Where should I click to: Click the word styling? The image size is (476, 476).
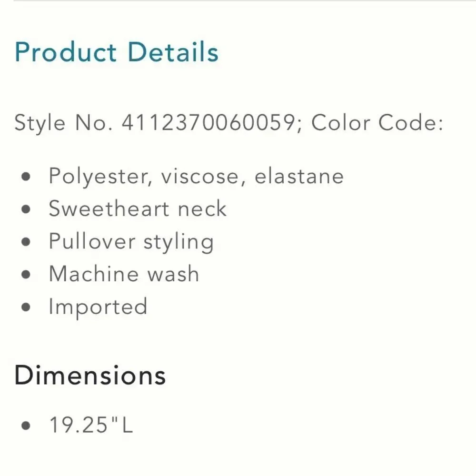pyautogui.click(x=178, y=242)
